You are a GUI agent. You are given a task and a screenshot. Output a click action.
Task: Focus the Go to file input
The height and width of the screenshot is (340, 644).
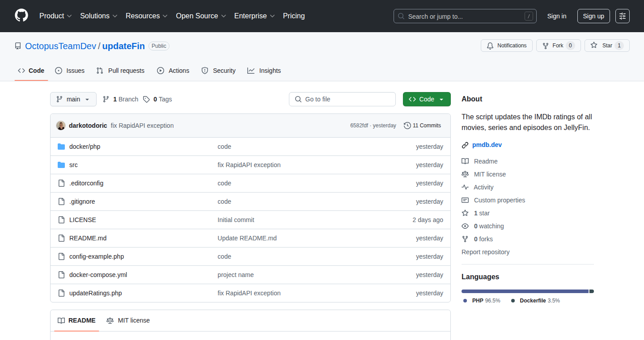pos(342,99)
